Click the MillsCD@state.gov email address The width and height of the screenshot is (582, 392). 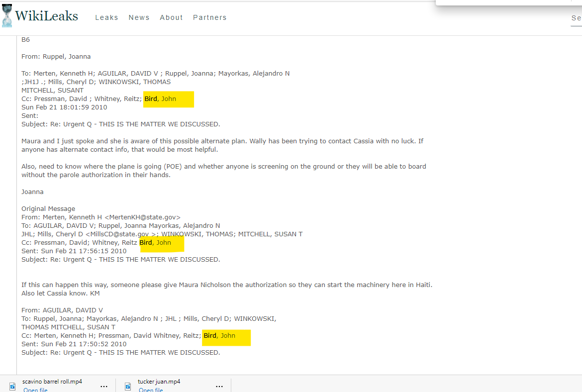coord(122,234)
